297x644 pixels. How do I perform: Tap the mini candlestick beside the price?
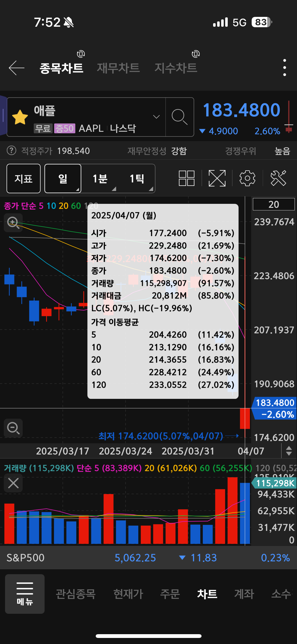pyautogui.click(x=289, y=117)
